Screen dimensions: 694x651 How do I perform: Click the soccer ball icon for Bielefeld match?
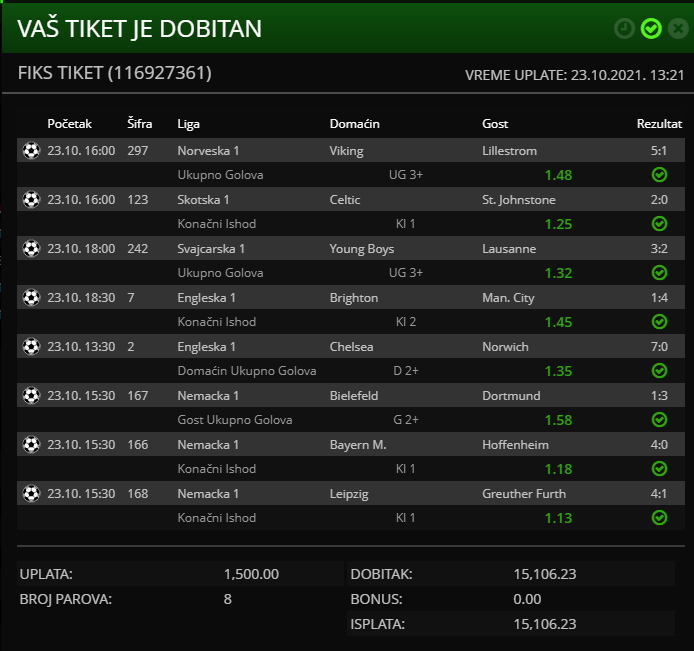31,396
